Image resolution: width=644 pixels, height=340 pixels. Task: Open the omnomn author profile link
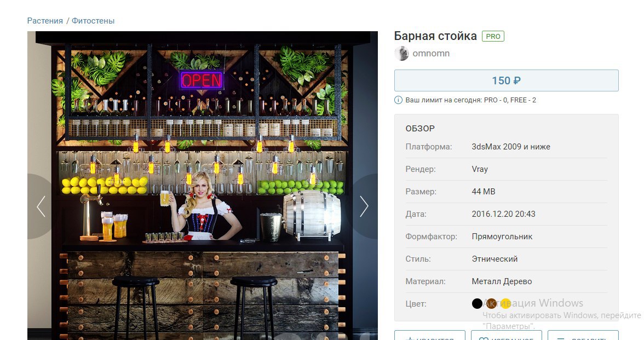pos(431,54)
